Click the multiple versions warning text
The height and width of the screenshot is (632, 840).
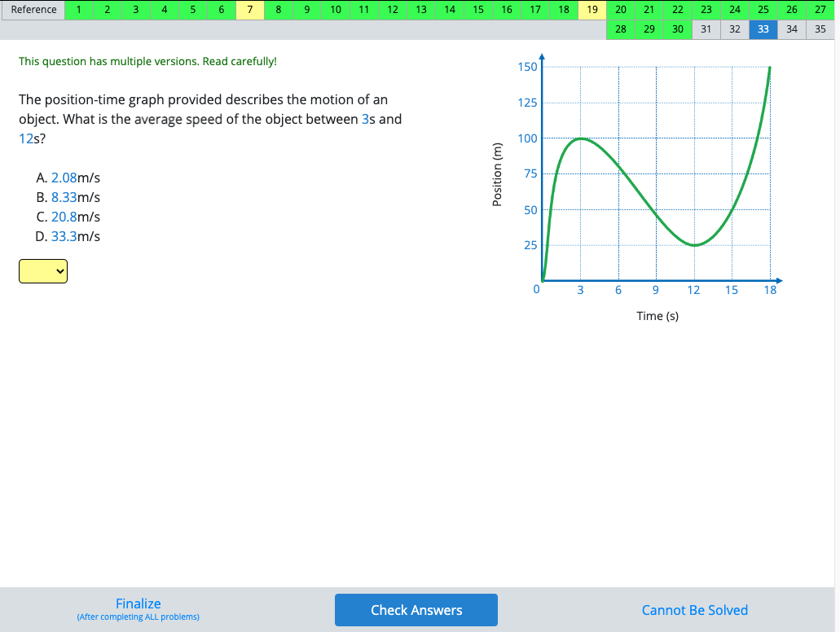[x=147, y=62]
